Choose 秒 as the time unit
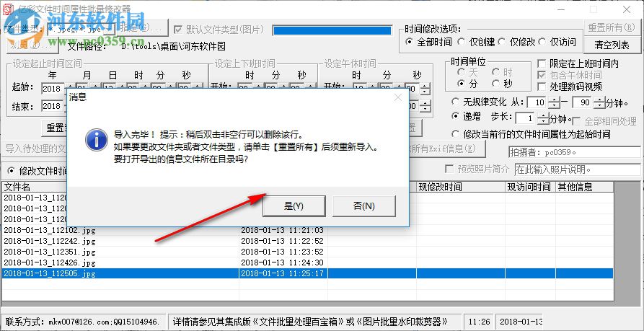 click(503, 84)
